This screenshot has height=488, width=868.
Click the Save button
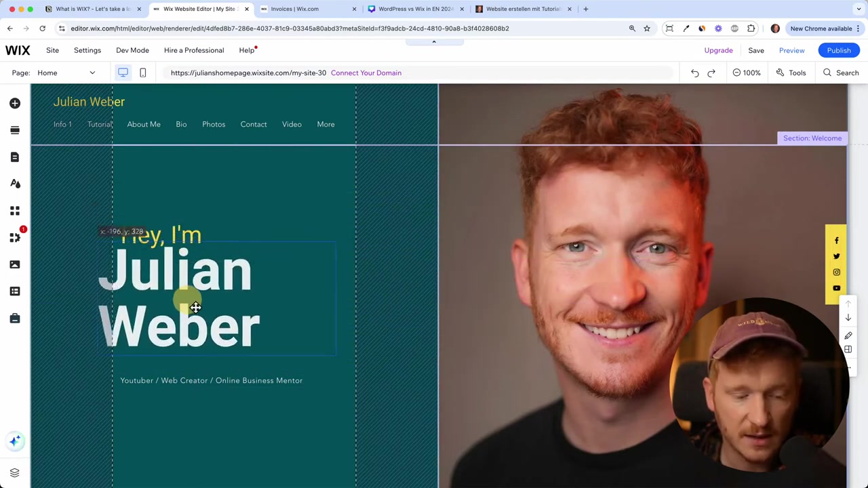[x=755, y=50]
